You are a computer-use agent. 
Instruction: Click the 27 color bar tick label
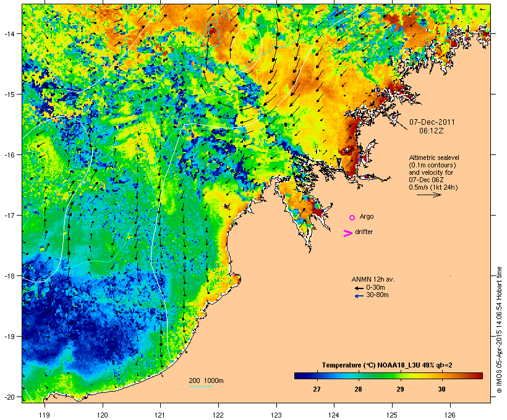(x=317, y=389)
